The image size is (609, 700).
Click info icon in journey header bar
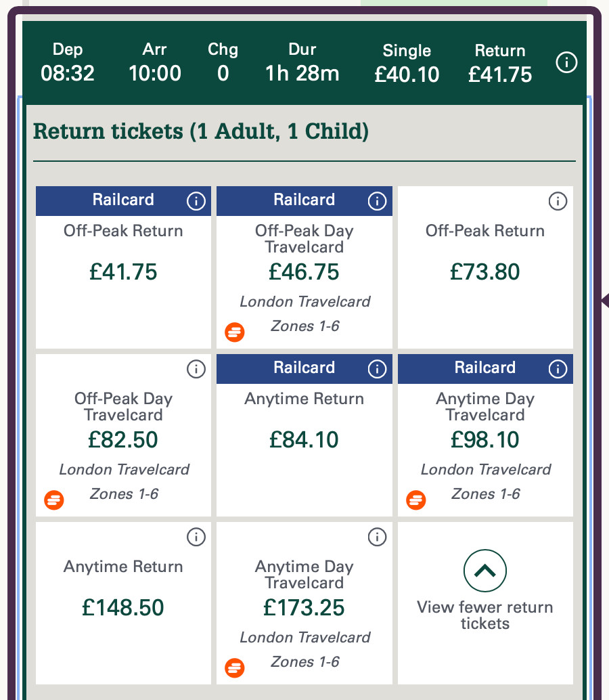pos(566,63)
